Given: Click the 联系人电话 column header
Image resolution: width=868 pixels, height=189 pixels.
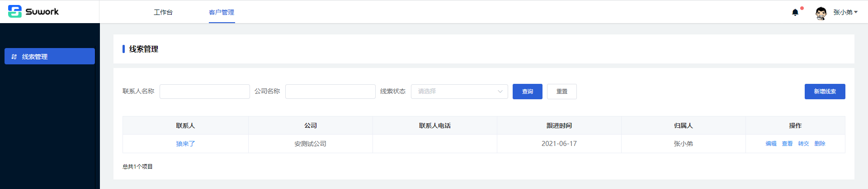Looking at the screenshot, I should pyautogui.click(x=435, y=126).
